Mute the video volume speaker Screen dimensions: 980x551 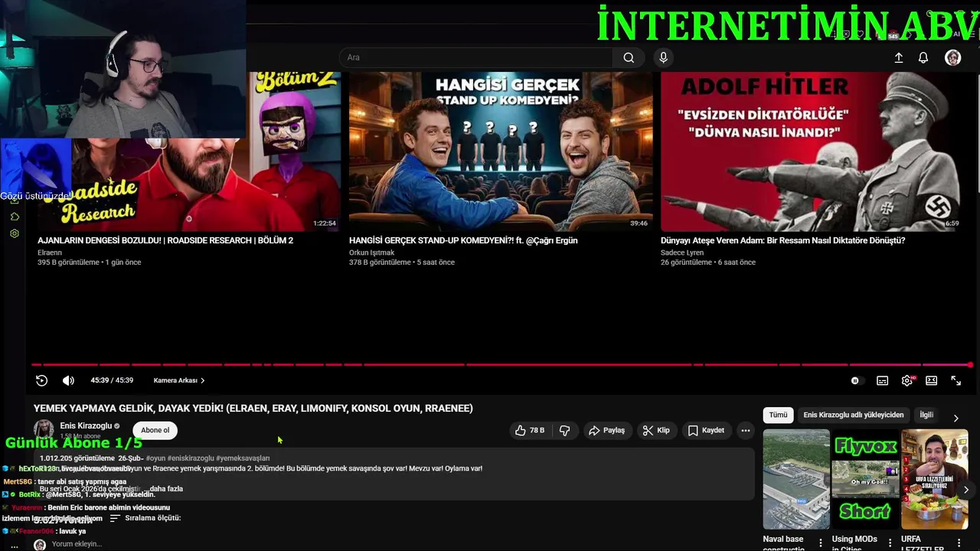(68, 380)
